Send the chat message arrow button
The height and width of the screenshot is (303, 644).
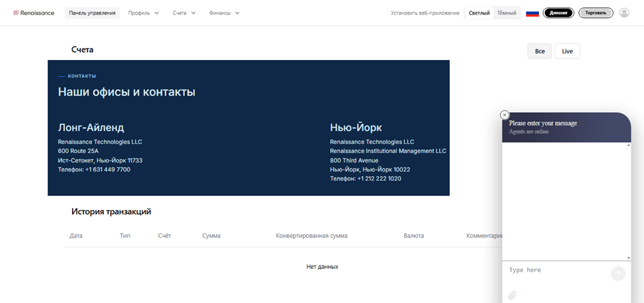coord(618,273)
